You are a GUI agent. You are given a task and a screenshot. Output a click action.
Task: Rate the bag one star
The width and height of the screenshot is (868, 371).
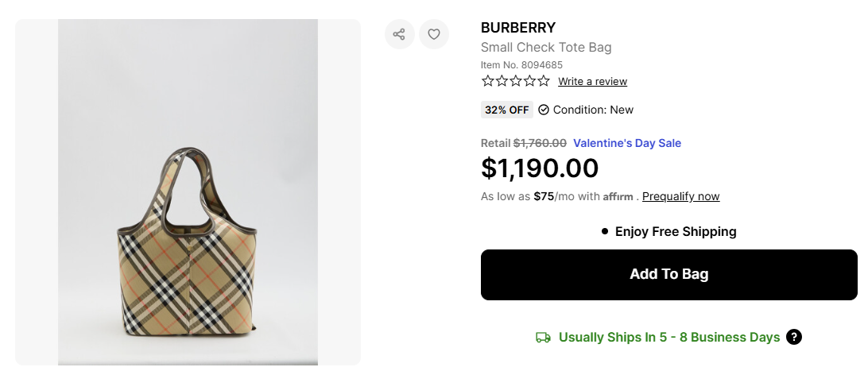[487, 81]
